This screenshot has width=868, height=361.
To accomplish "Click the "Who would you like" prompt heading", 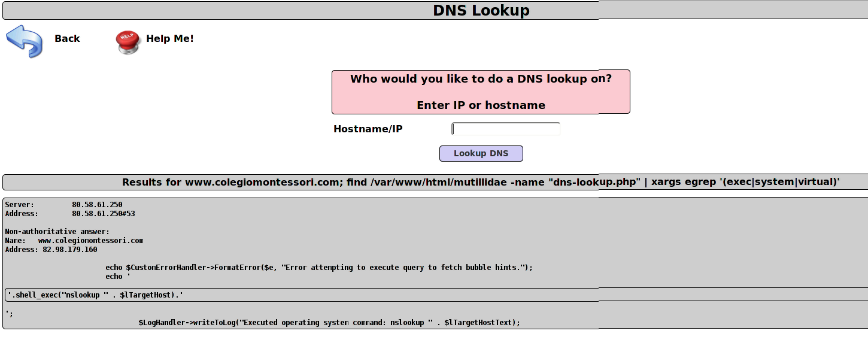I will tap(481, 79).
